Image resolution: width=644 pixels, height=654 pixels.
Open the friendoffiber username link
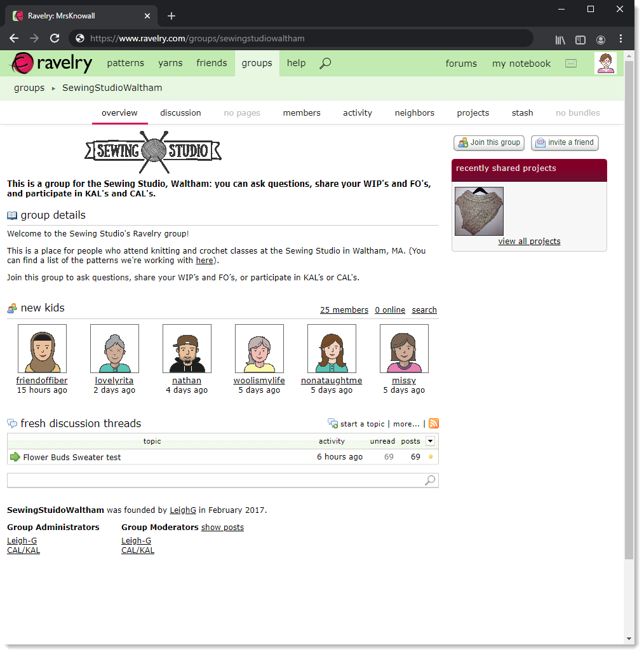tap(42, 380)
